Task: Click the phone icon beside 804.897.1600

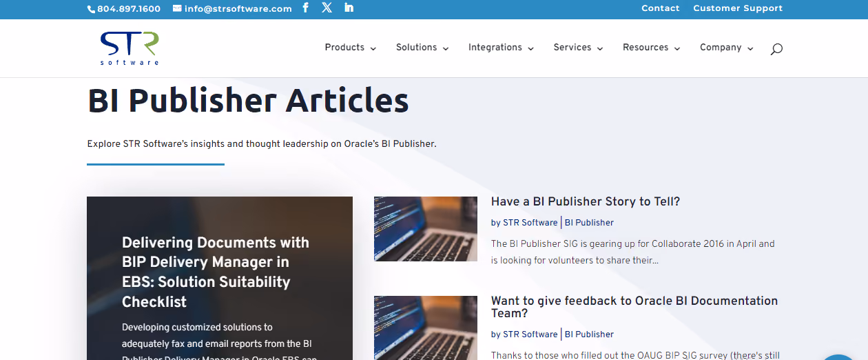Action: tap(91, 9)
